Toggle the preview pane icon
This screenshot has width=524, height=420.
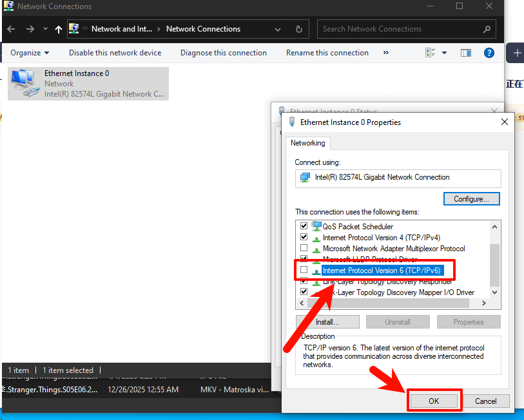click(466, 53)
